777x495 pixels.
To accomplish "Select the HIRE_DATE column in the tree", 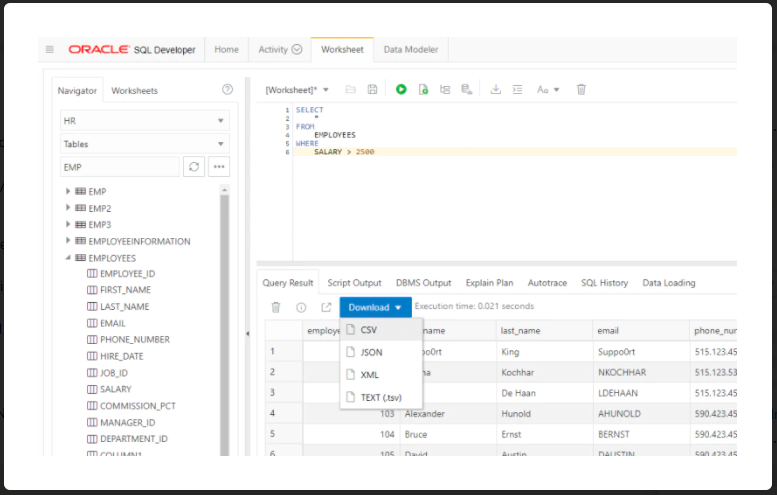I will click(x=121, y=356).
